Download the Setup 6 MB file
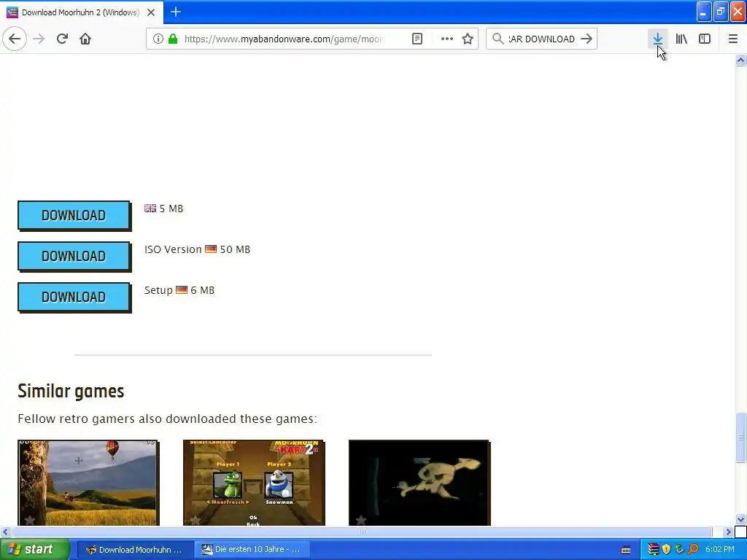This screenshot has width=747, height=560. (x=74, y=297)
